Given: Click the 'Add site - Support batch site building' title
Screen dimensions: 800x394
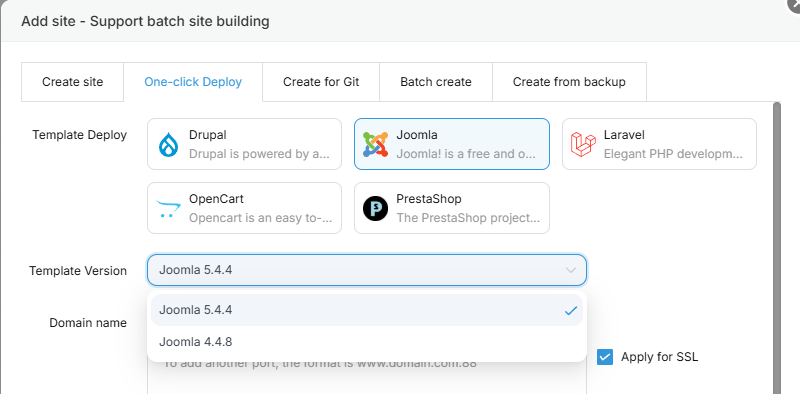Looking at the screenshot, I should click(145, 21).
